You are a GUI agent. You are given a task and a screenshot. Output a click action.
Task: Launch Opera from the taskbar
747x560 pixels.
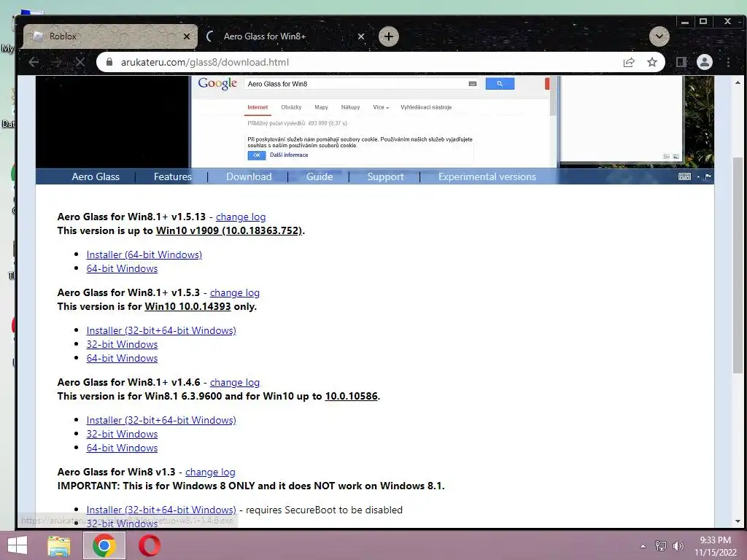pyautogui.click(x=149, y=545)
